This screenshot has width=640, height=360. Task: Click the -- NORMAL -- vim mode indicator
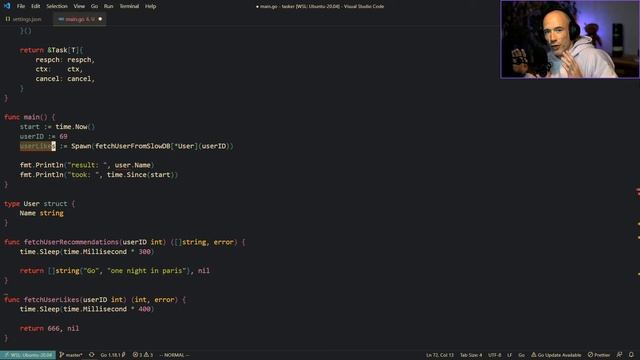(174, 355)
